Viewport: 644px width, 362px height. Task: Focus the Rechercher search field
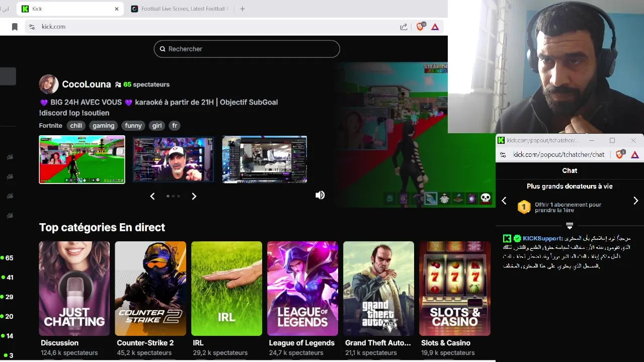[247, 49]
